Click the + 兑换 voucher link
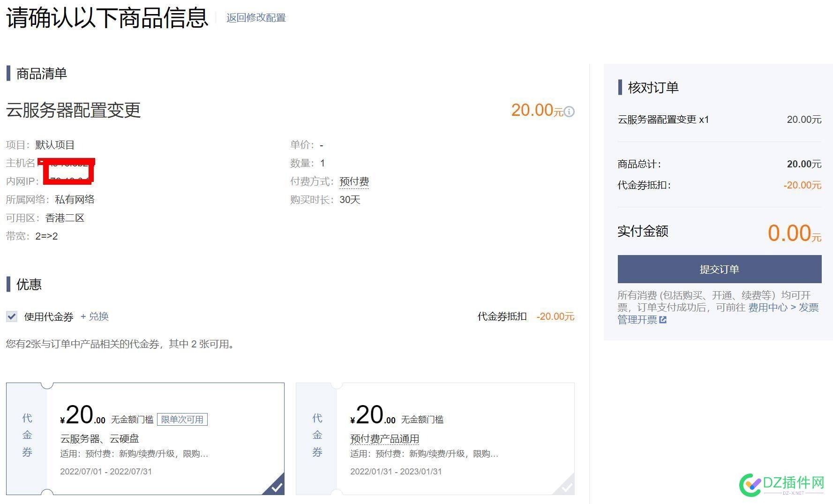 pyautogui.click(x=95, y=316)
